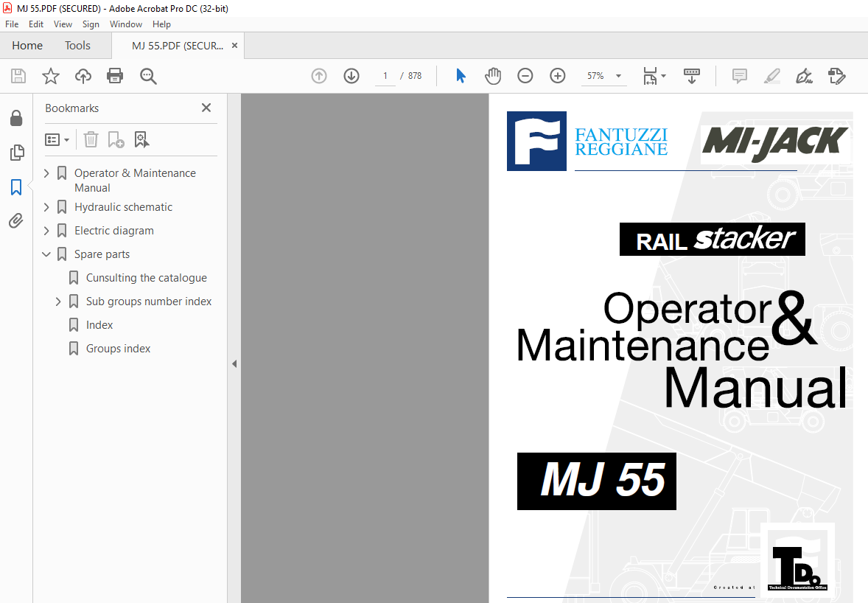Zoom out with the minus icon
Image resolution: width=868 pixels, height=603 pixels.
tap(525, 76)
